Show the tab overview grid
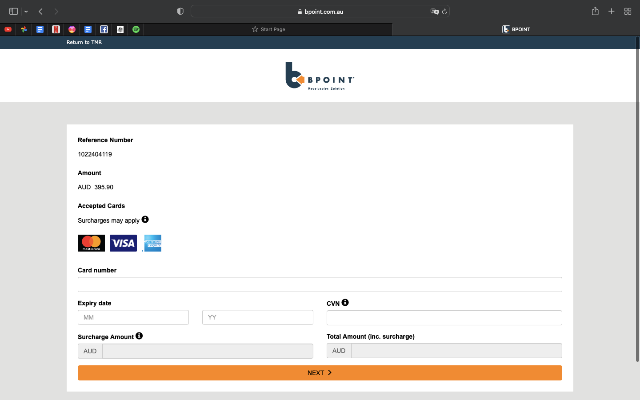 coord(628,11)
